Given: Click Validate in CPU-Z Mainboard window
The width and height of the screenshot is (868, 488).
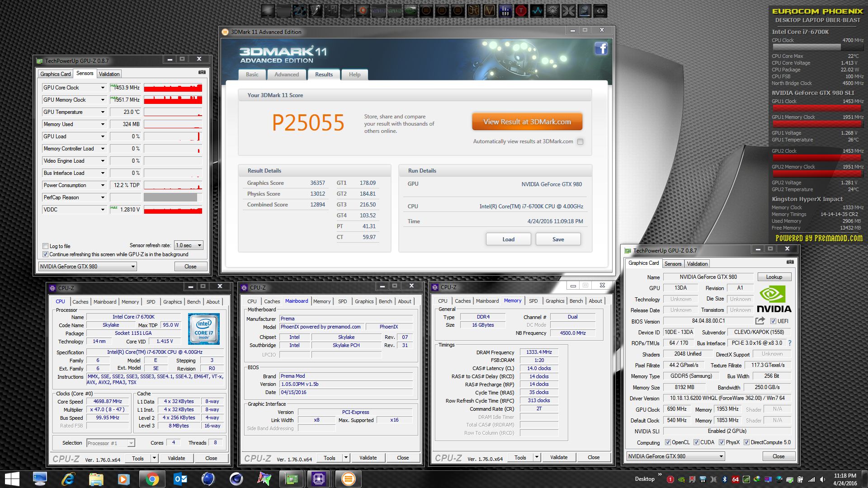Looking at the screenshot, I should click(x=368, y=458).
